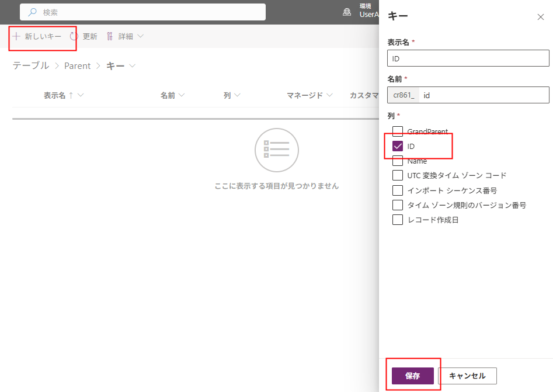Close the キー panel with X

[x=540, y=17]
